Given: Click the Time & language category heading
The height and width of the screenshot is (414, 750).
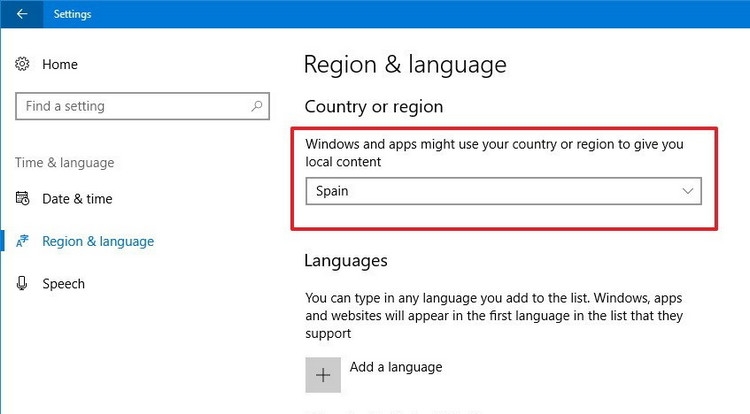Looking at the screenshot, I should pos(65,162).
